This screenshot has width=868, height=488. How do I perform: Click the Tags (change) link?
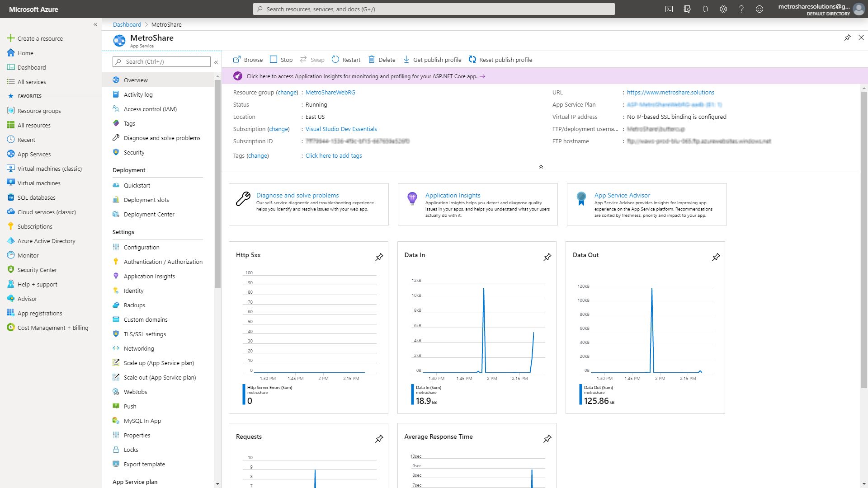[x=258, y=155]
